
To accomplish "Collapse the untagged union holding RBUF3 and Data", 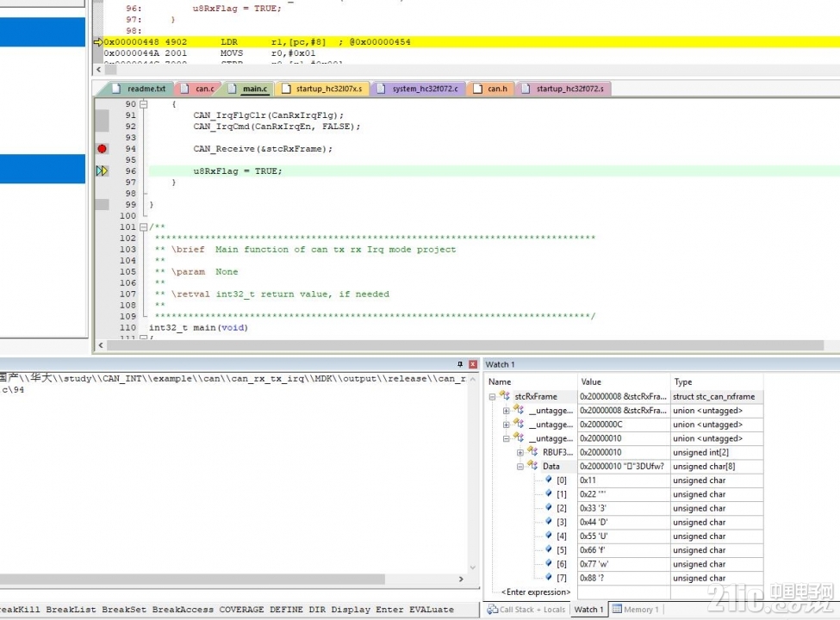I will coord(506,438).
